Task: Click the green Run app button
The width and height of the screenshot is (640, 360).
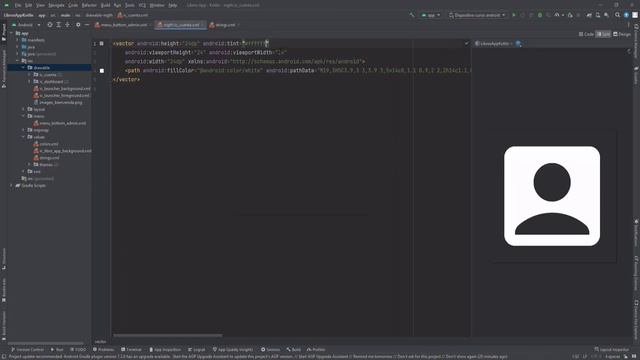Action: click(x=513, y=15)
